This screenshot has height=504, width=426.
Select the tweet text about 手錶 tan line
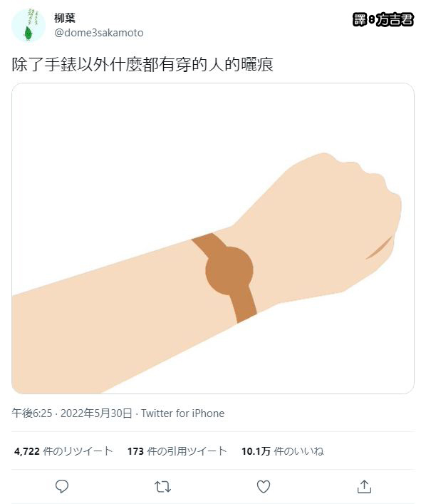pos(142,64)
